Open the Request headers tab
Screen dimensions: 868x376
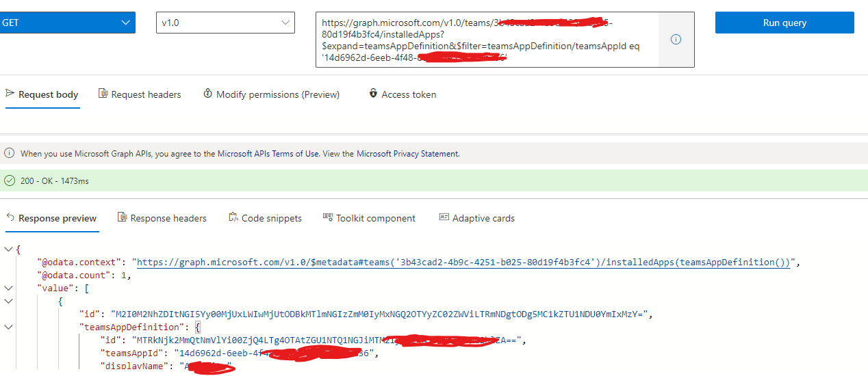coord(140,94)
